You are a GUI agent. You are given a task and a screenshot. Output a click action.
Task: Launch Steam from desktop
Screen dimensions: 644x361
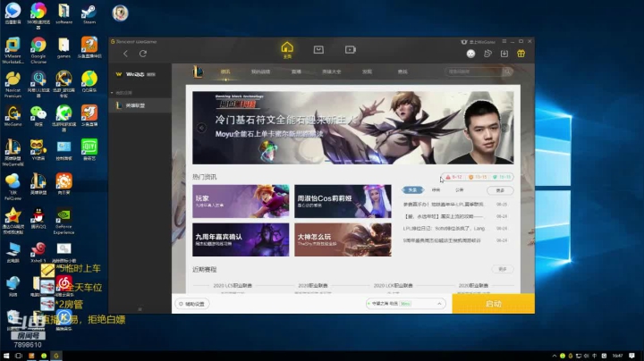(89, 15)
